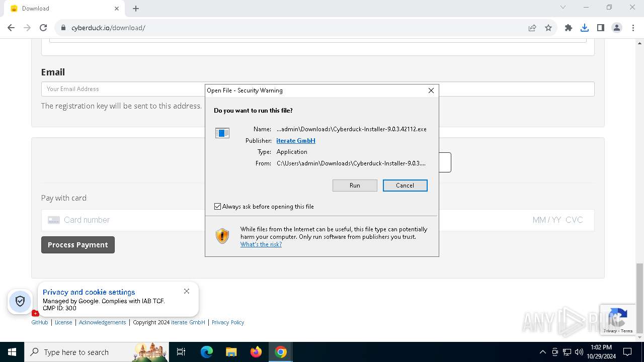This screenshot has height=362, width=644.
Task: Show hidden system tray icons
Action: (x=542, y=352)
